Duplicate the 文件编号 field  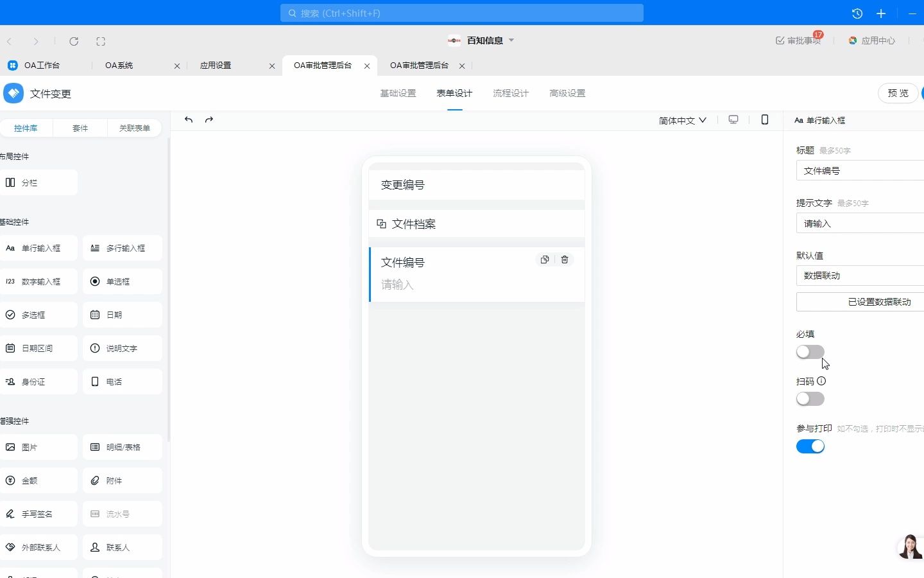pyautogui.click(x=544, y=259)
